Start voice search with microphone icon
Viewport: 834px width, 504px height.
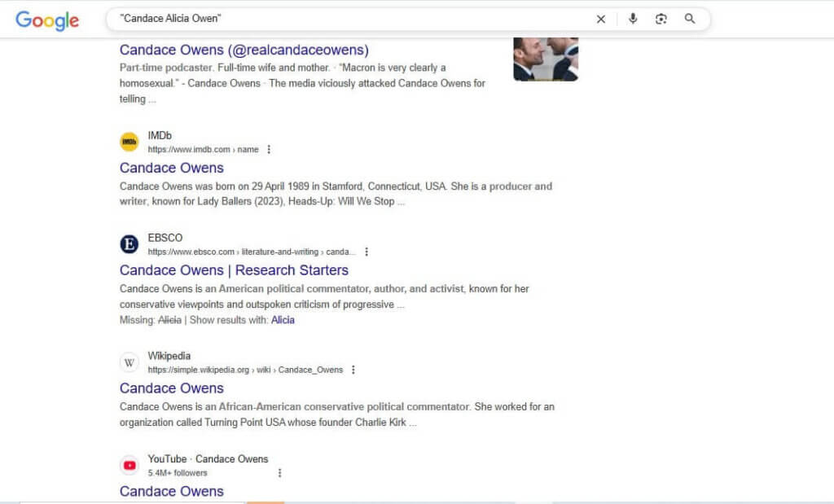click(x=633, y=20)
